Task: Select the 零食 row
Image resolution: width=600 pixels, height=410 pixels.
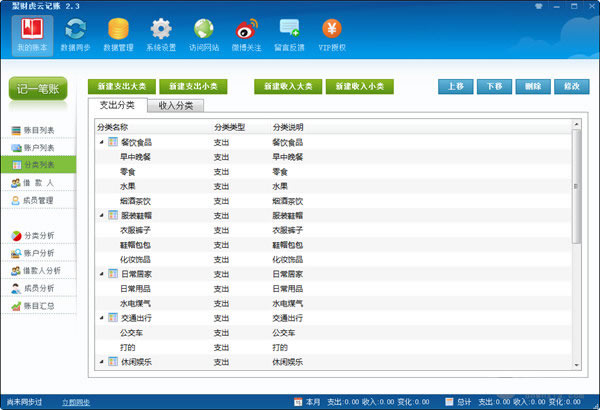Action: click(x=333, y=172)
